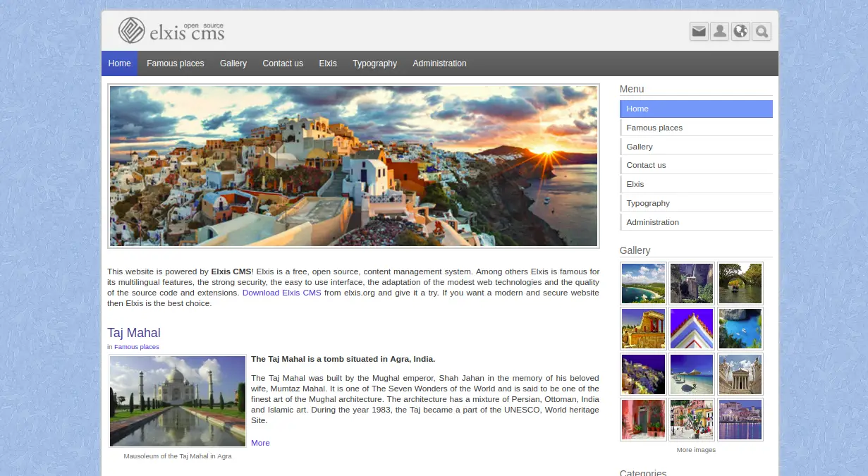Open the columned temple building thumbnail
This screenshot has height=476, width=868.
coord(740,374)
